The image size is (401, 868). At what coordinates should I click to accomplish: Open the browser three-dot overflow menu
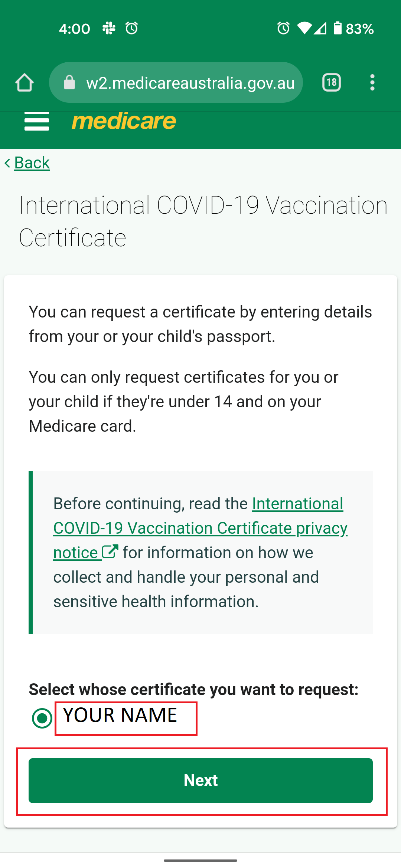click(372, 82)
